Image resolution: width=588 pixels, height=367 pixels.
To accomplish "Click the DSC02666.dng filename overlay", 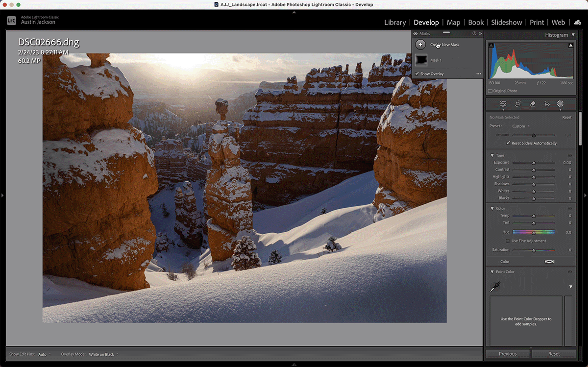I will coord(48,42).
